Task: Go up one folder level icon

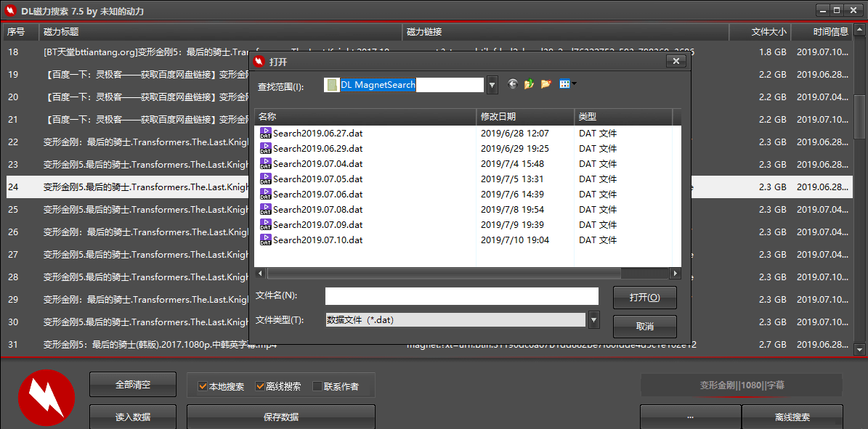Action: point(530,84)
